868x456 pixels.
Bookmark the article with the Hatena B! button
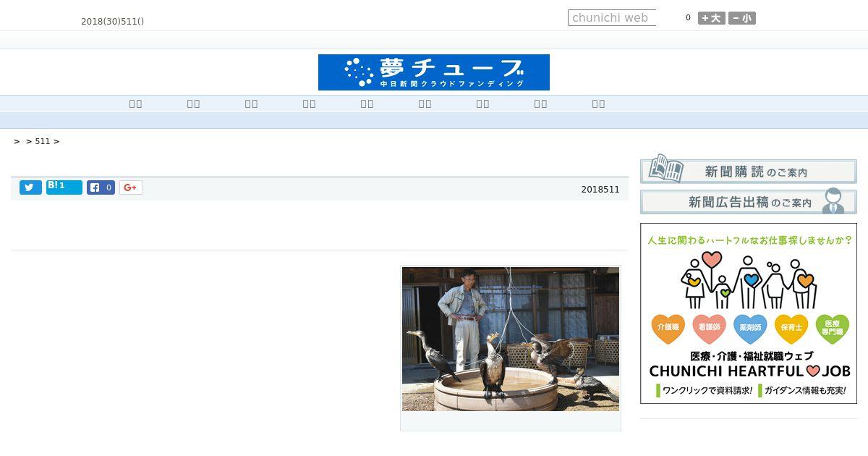coord(64,187)
